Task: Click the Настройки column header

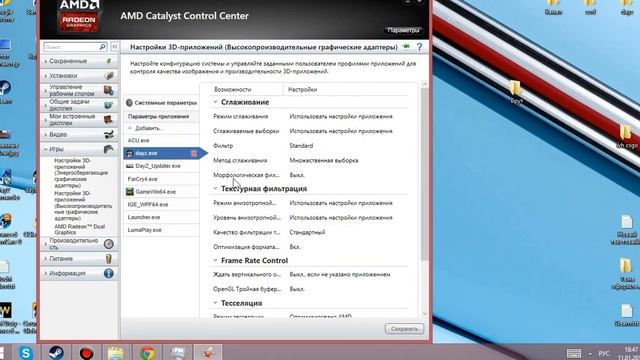Action: tap(302, 89)
